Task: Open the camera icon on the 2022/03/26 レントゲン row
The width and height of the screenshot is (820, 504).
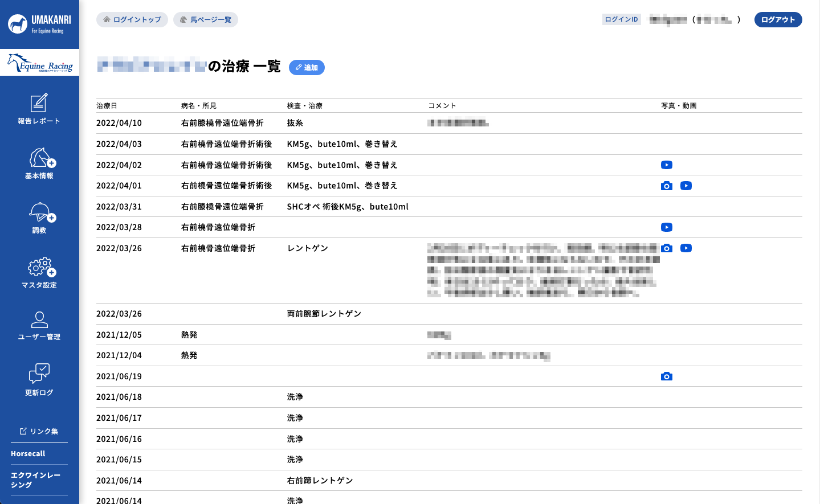Action: pos(667,248)
